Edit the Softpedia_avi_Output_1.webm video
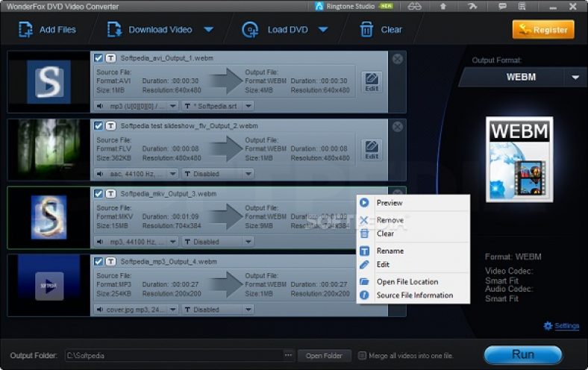 [x=372, y=81]
